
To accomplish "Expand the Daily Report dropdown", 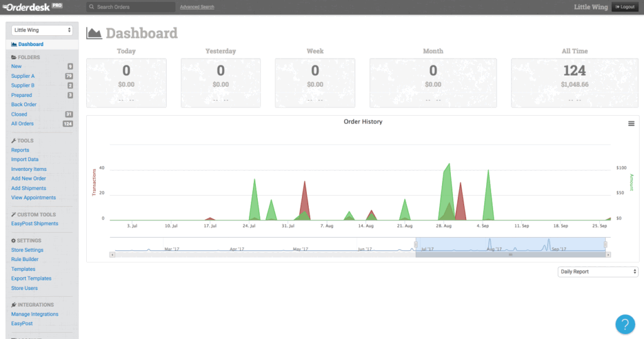I will click(597, 272).
